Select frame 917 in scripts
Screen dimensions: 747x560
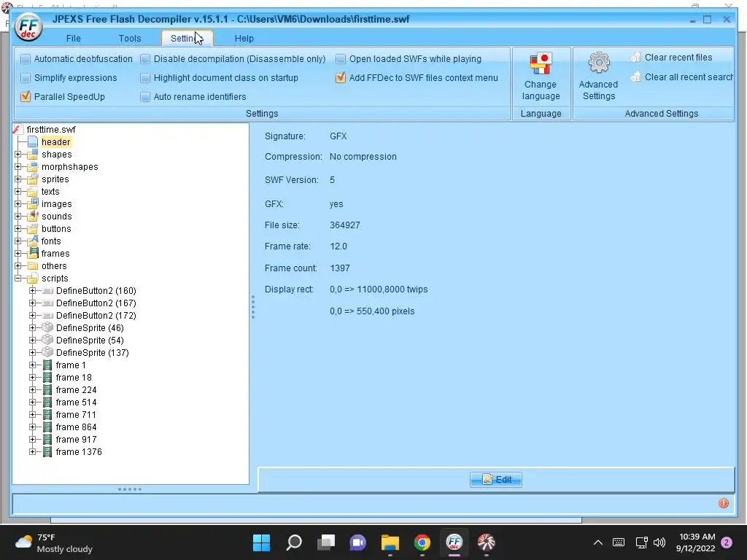[x=76, y=439]
